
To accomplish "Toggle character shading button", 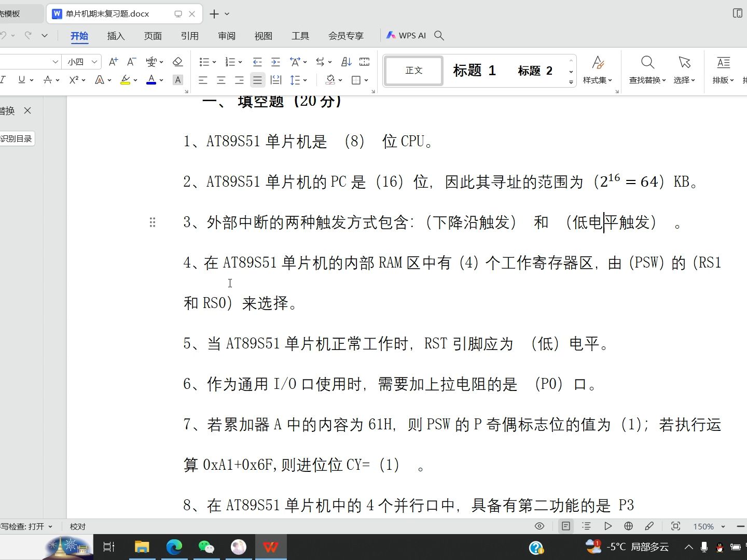I will 178,80.
